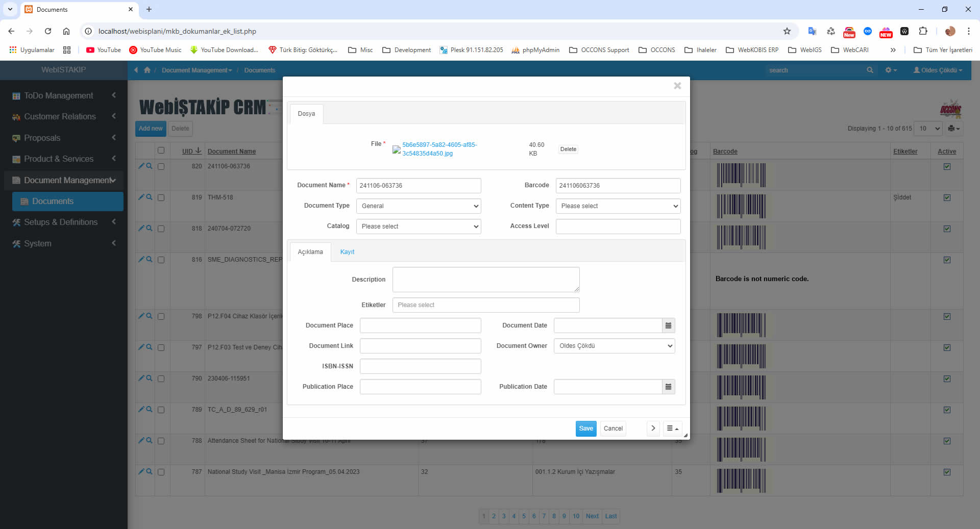Toggle Active checkbox for row 820
Screen dimensions: 980x529
point(947,166)
